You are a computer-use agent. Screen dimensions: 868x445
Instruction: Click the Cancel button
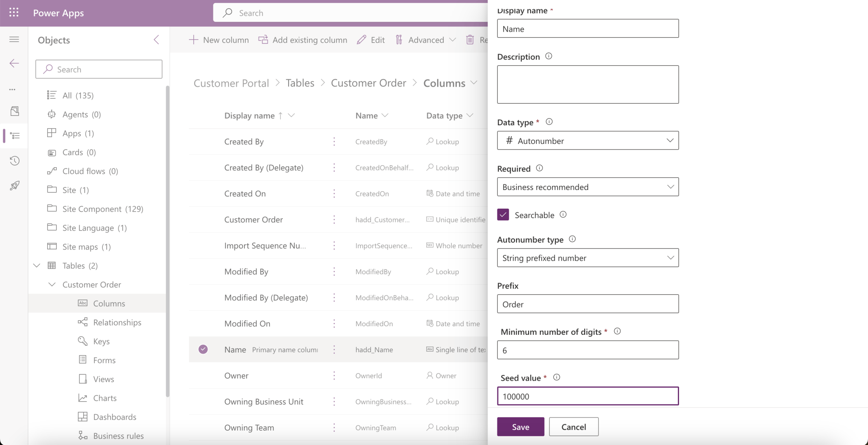tap(573, 427)
